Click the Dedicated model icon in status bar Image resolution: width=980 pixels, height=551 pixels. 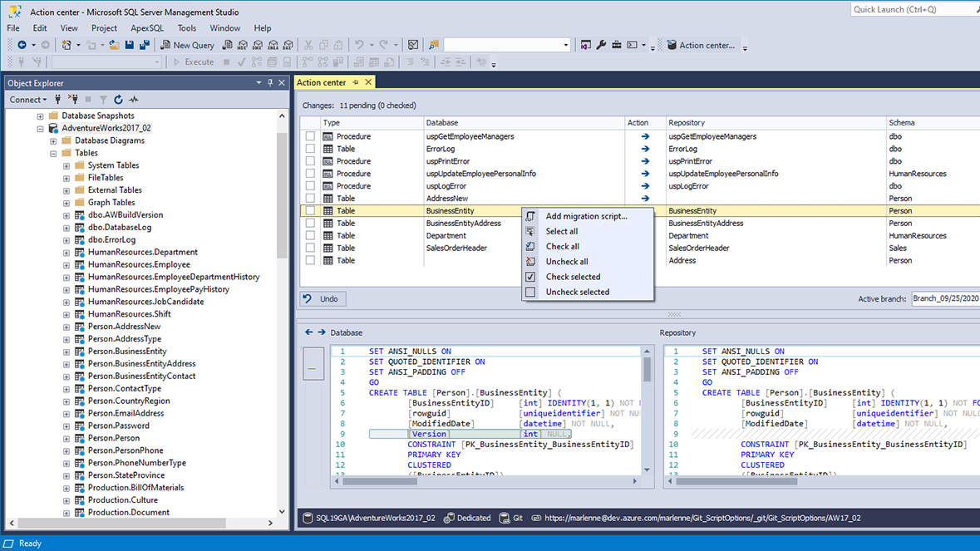click(449, 518)
